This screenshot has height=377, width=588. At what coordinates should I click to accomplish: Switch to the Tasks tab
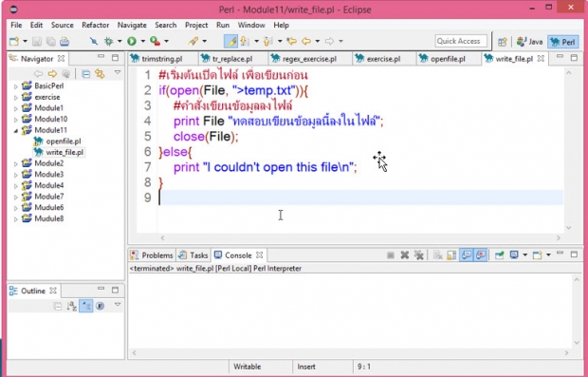click(193, 255)
